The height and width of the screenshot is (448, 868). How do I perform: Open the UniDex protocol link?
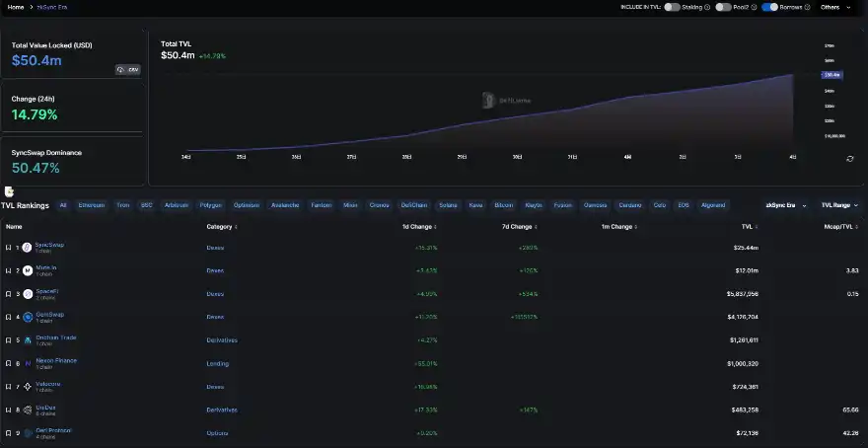[x=46, y=407]
